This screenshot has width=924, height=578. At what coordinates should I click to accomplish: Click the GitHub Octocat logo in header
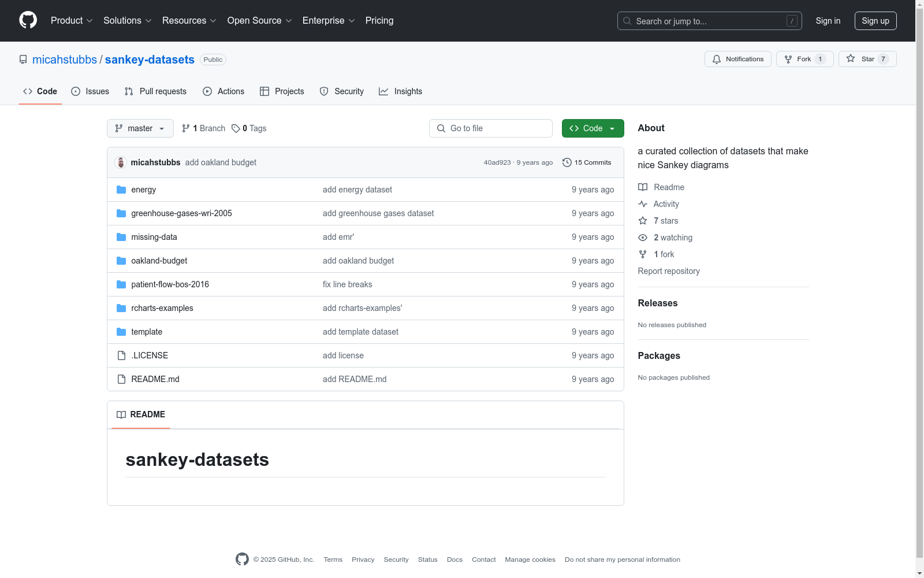28,20
